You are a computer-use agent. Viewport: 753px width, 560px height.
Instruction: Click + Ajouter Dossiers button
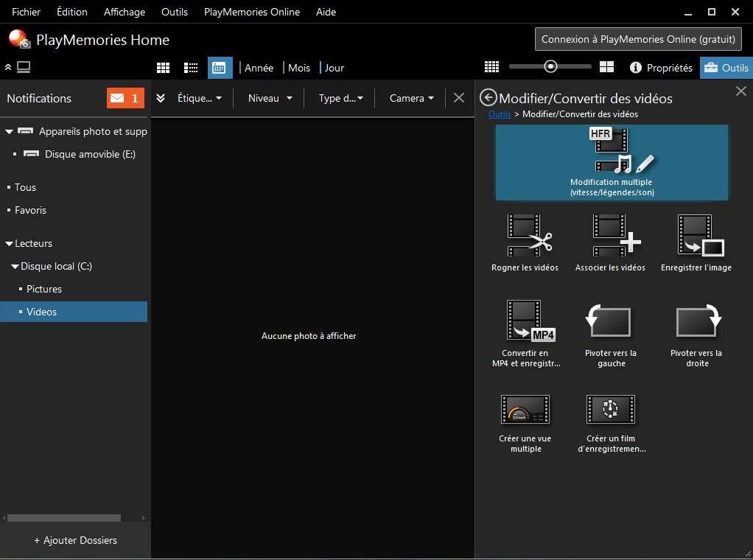click(x=75, y=540)
